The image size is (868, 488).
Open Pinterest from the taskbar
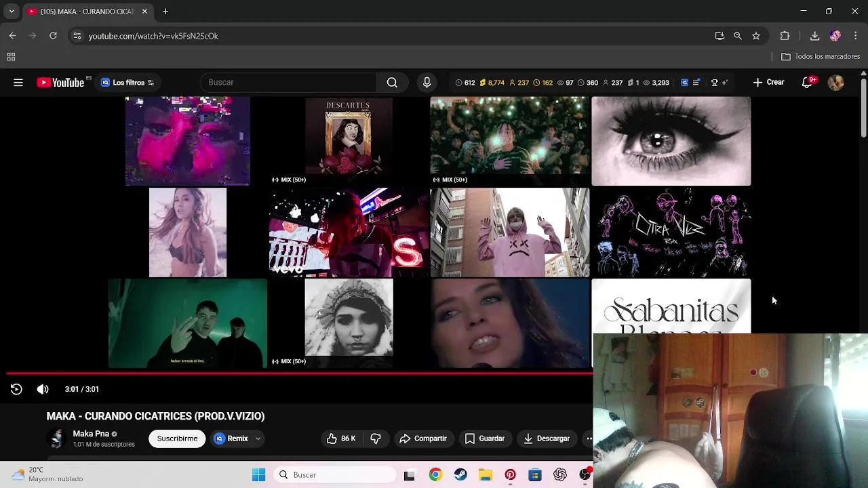click(510, 475)
